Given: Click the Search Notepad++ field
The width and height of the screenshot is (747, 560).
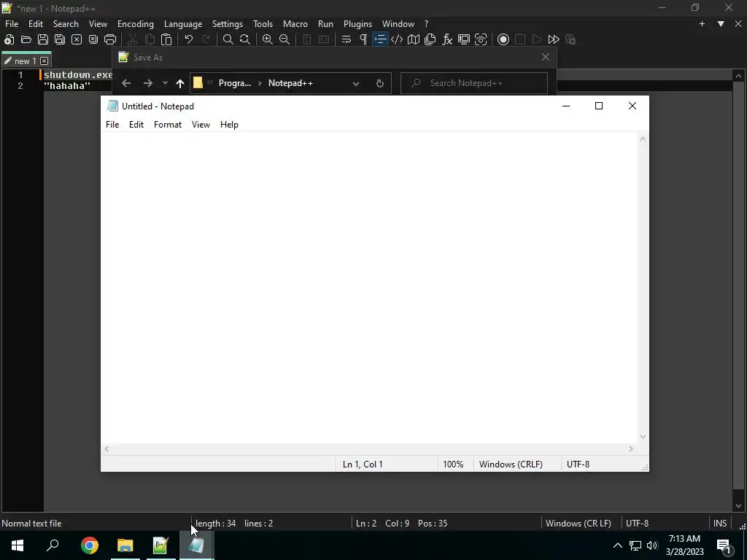Looking at the screenshot, I should [474, 83].
